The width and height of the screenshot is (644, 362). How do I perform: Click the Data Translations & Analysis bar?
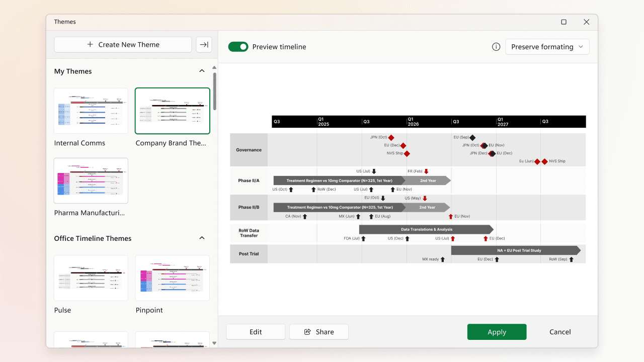tap(426, 229)
